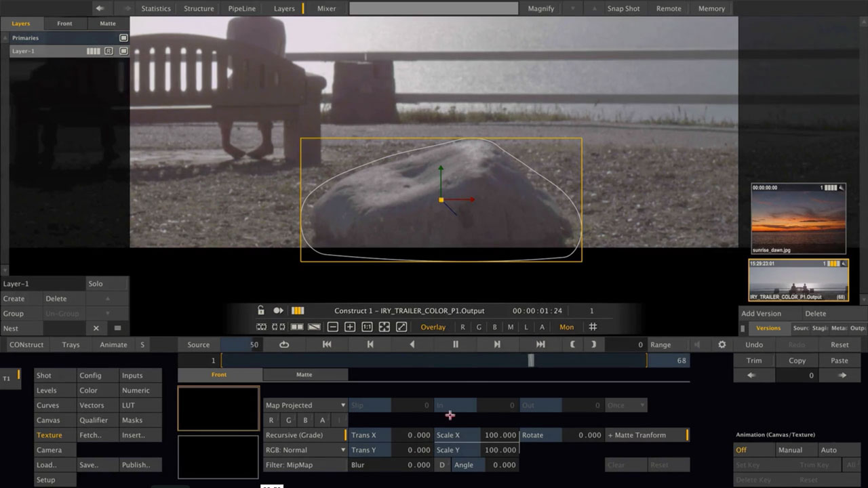Click the right arrow under Paste
Viewport: 868px width, 488px height.
842,375
